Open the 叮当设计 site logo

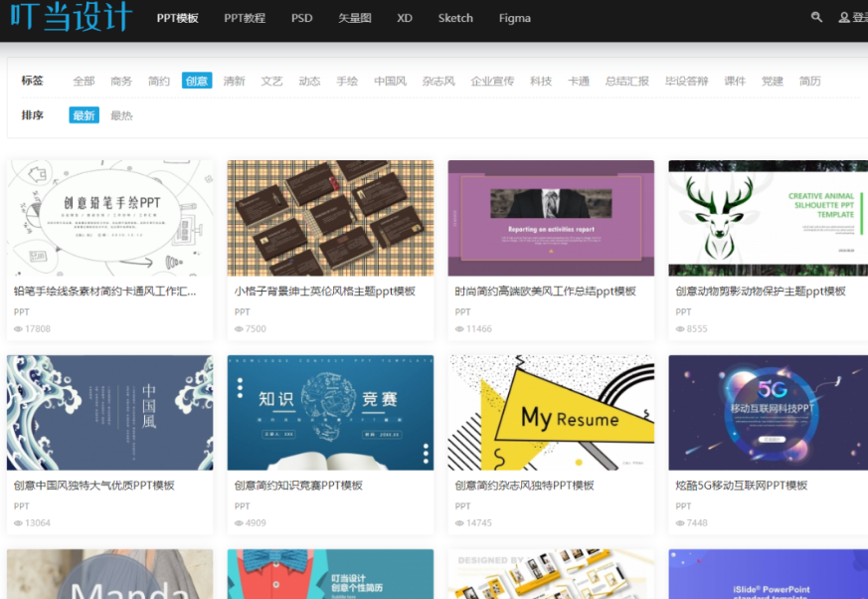(x=71, y=18)
